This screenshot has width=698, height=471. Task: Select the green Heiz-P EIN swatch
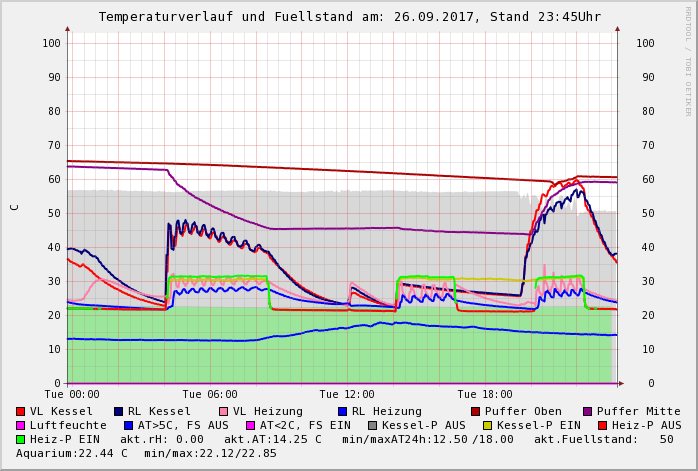pos(20,439)
